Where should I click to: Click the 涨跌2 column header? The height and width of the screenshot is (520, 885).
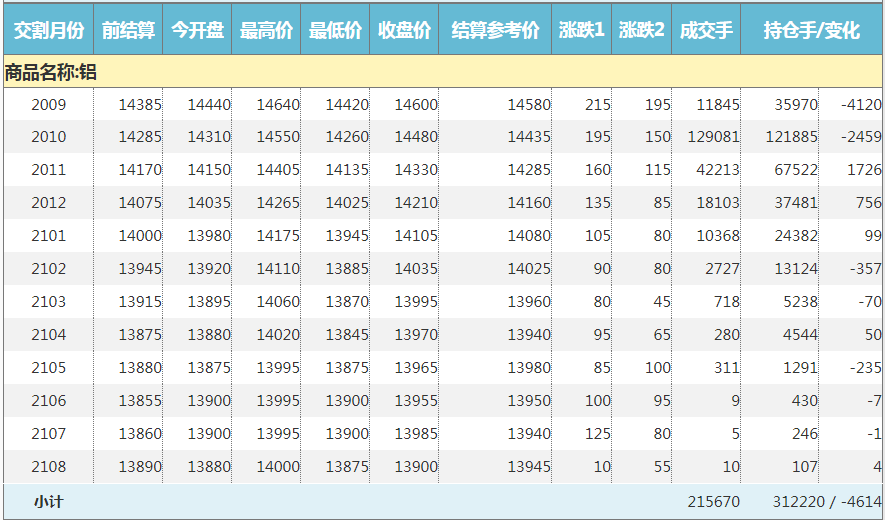pyautogui.click(x=641, y=31)
